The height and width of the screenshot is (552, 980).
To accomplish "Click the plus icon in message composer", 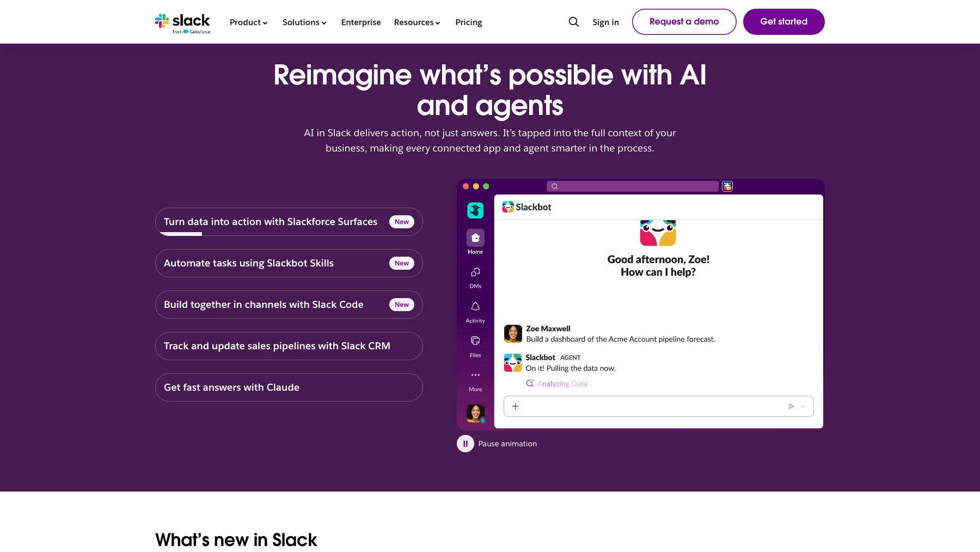I will pos(515,406).
